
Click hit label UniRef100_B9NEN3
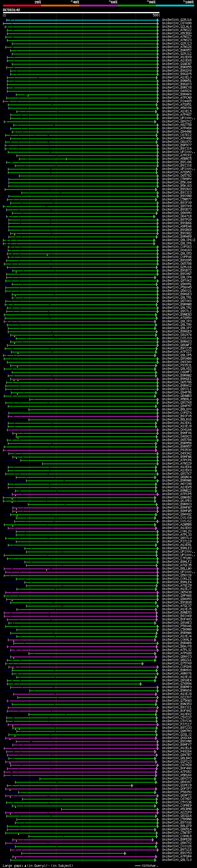coord(177,314)
